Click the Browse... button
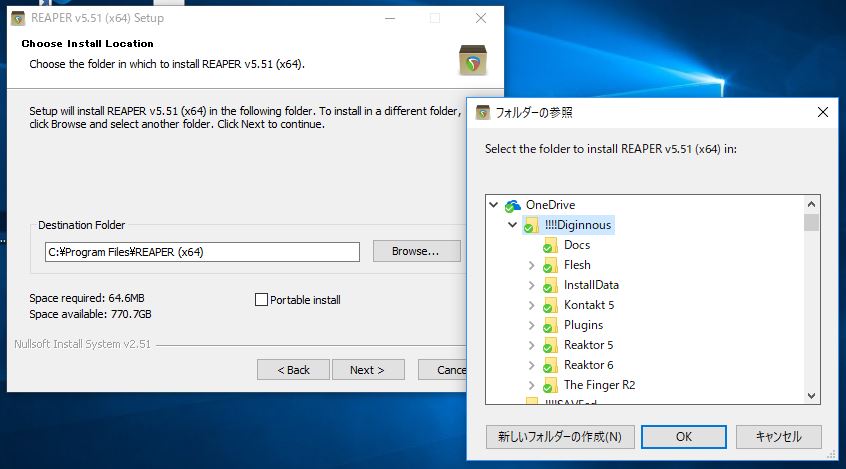 tap(417, 251)
